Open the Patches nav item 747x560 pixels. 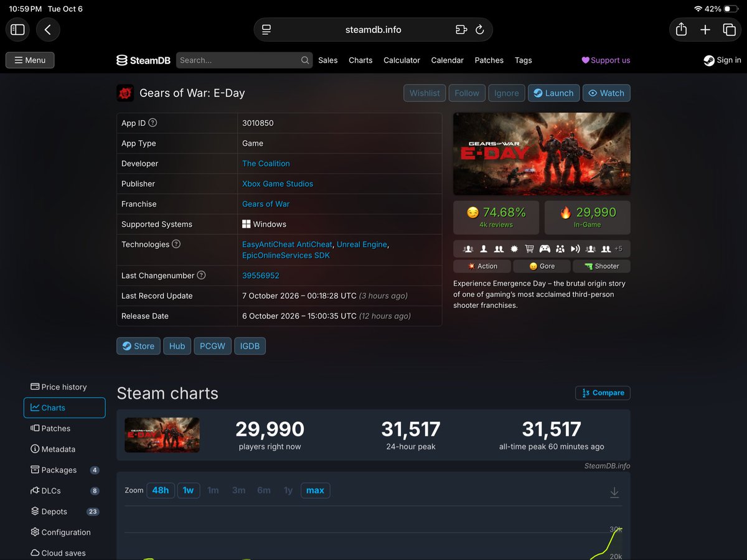pyautogui.click(x=489, y=60)
